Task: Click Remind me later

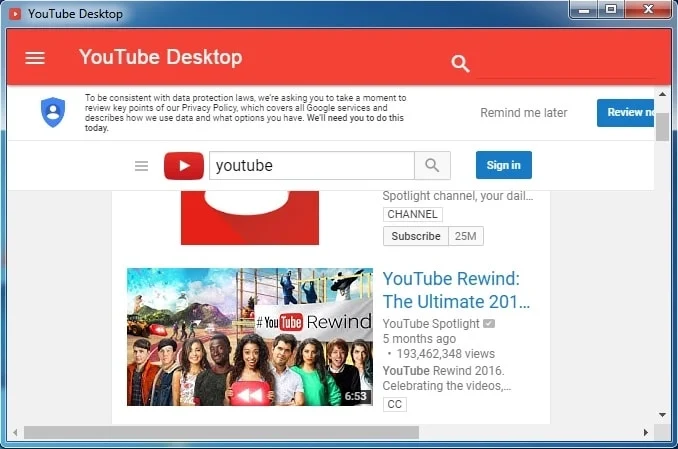Action: pos(524,113)
